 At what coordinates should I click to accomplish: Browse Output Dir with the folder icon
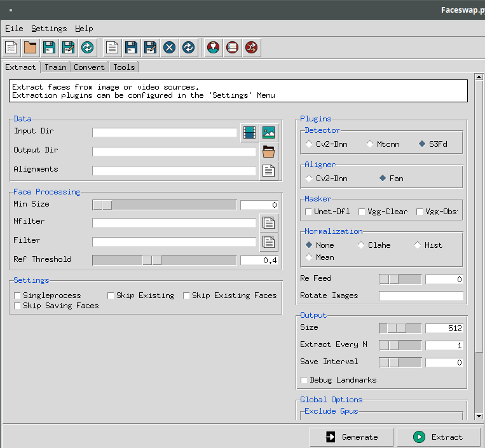(268, 152)
